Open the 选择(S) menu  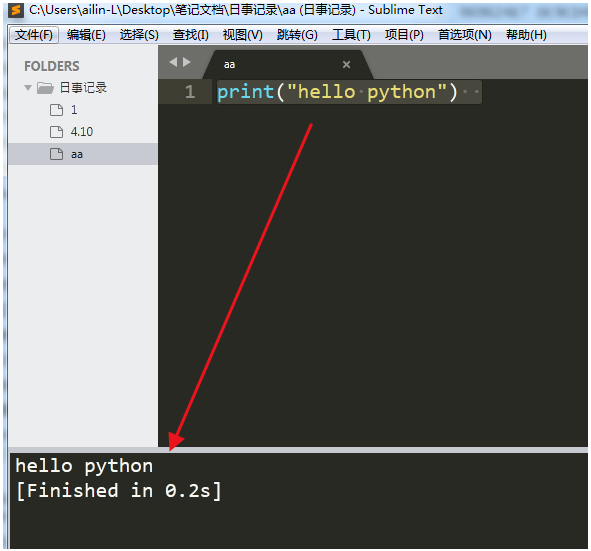[x=139, y=35]
